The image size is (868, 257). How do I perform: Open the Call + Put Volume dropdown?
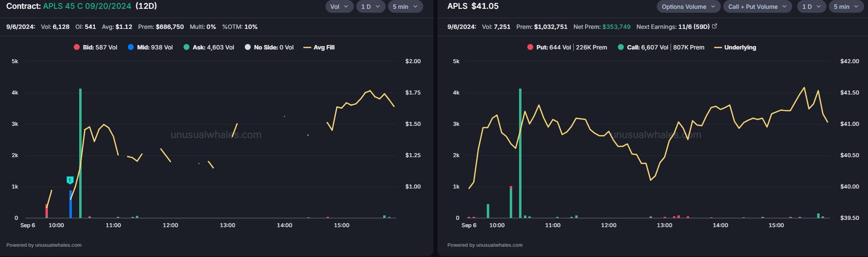tap(758, 7)
